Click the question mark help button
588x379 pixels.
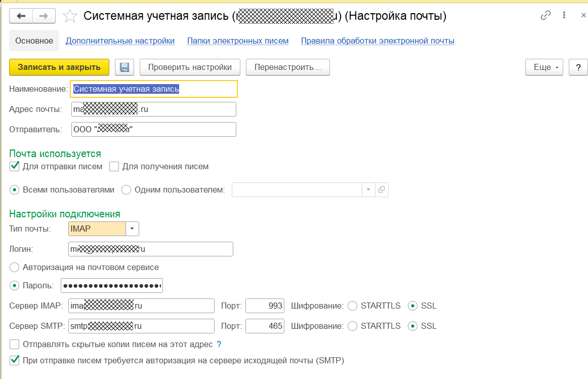[578, 67]
